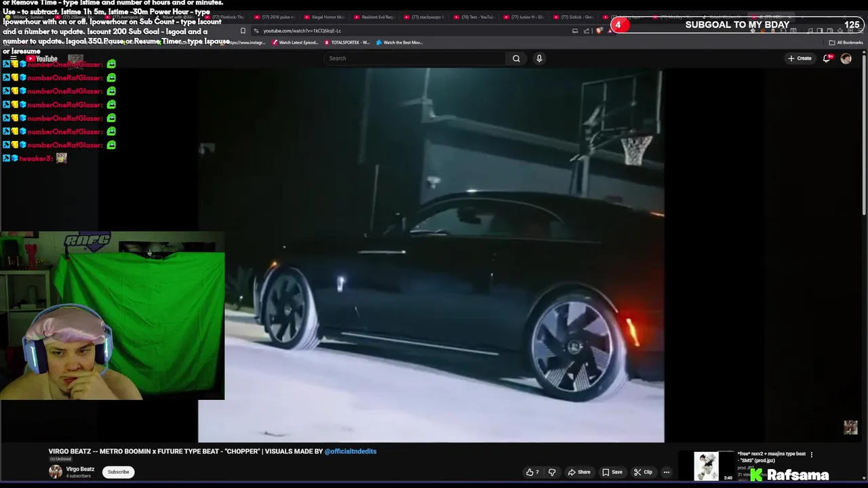This screenshot has height=488, width=868.
Task: Click the Save button under the video
Action: click(612, 472)
